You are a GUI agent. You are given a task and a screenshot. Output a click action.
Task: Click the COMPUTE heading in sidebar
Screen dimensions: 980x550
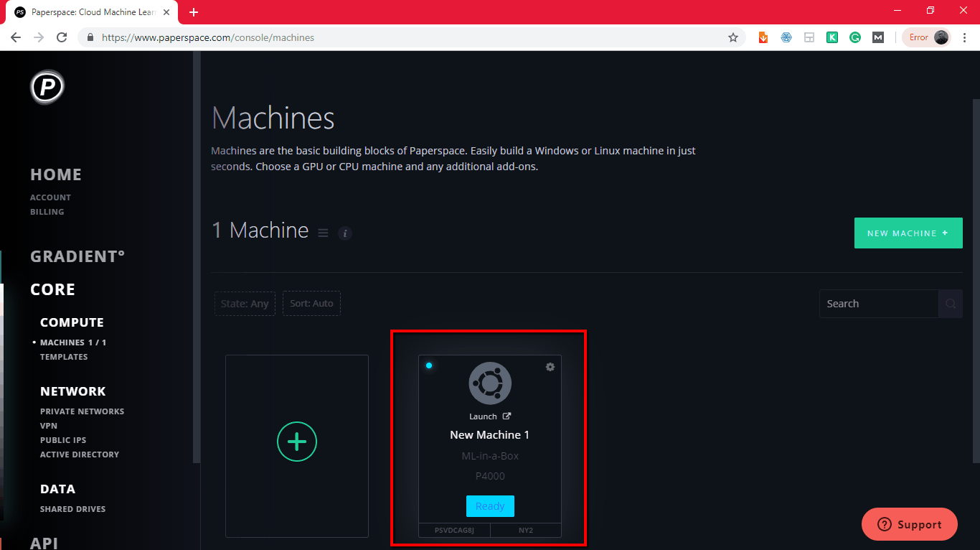click(72, 322)
